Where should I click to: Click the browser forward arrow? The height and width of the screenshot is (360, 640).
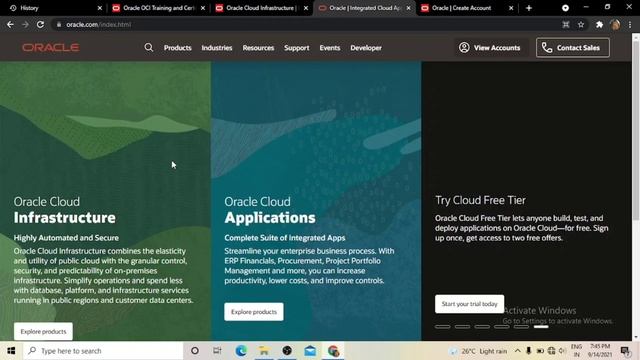click(25, 24)
